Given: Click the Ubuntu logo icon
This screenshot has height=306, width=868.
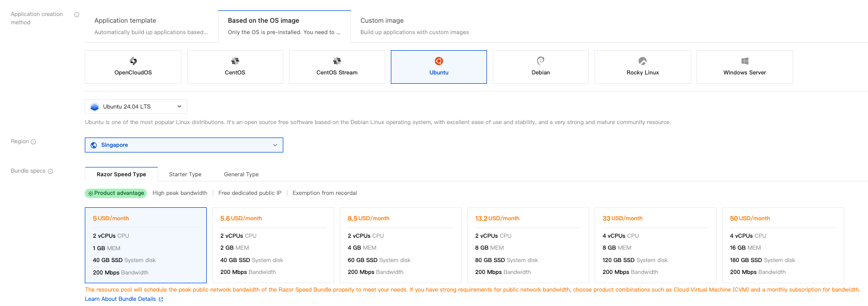Looking at the screenshot, I should 439,61.
